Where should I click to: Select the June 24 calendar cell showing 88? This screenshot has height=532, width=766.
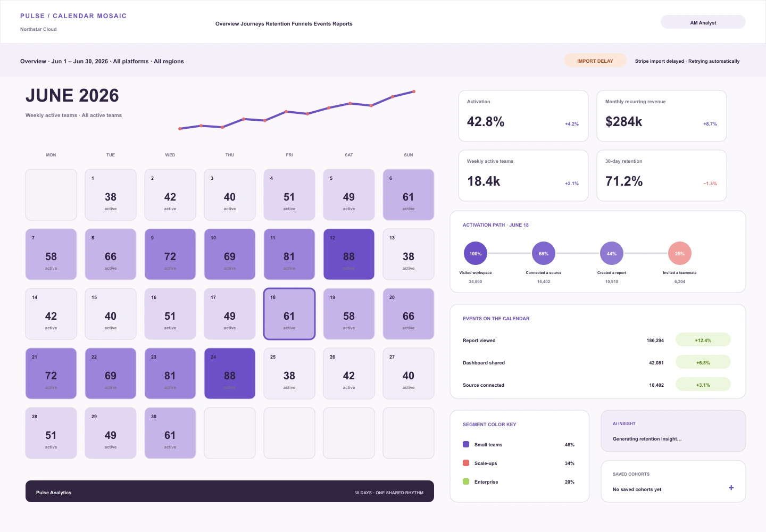pos(230,373)
